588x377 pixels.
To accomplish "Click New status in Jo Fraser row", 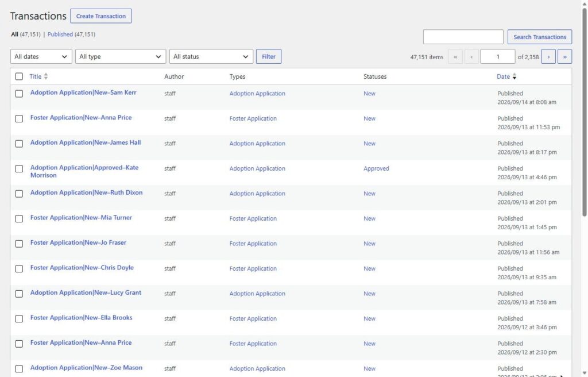I will click(x=369, y=244).
